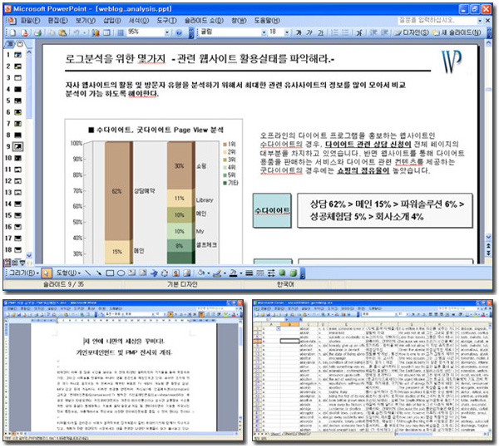This screenshot has height=448, width=499.
Task: Open the 굴림 font name dropdown
Action: click(x=264, y=32)
